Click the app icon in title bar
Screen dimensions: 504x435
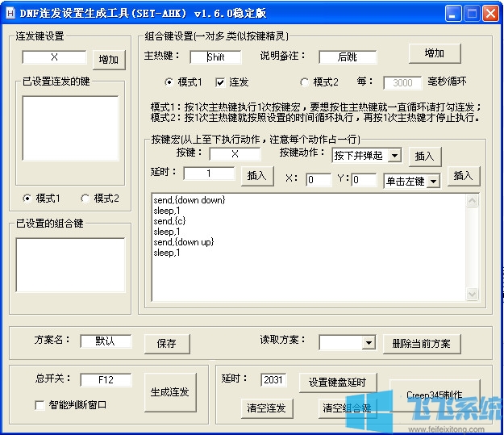(10, 12)
